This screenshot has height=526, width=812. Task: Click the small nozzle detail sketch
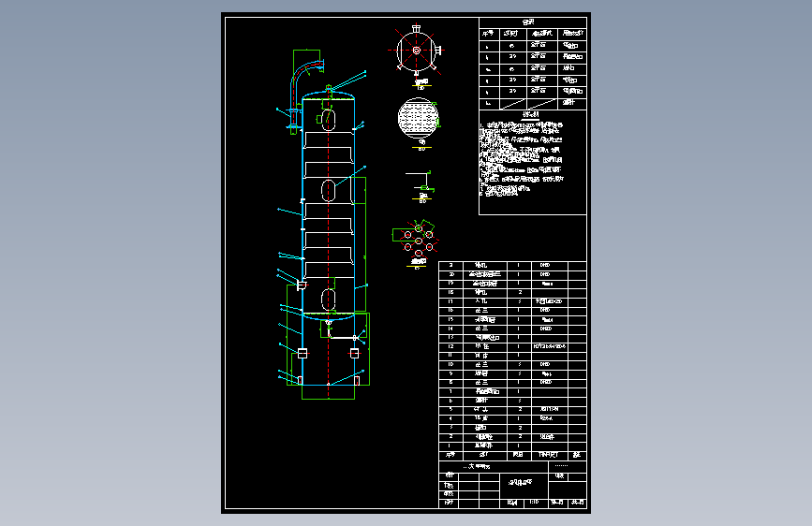click(x=420, y=182)
